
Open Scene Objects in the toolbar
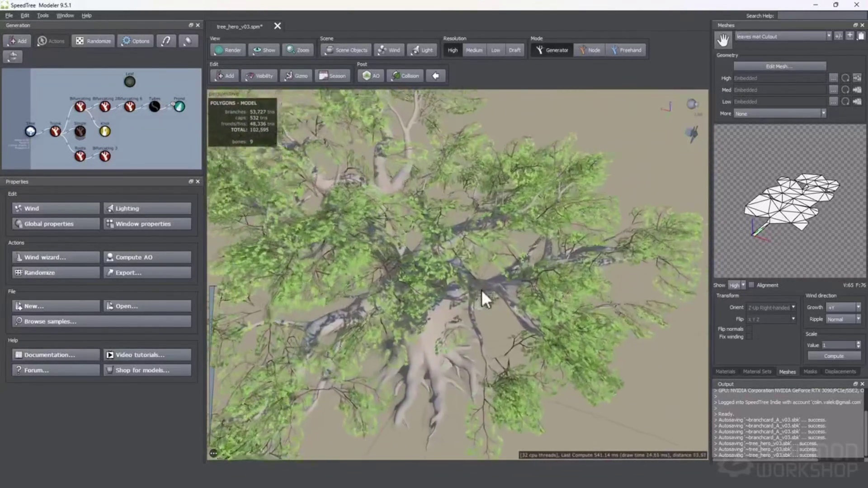click(346, 50)
